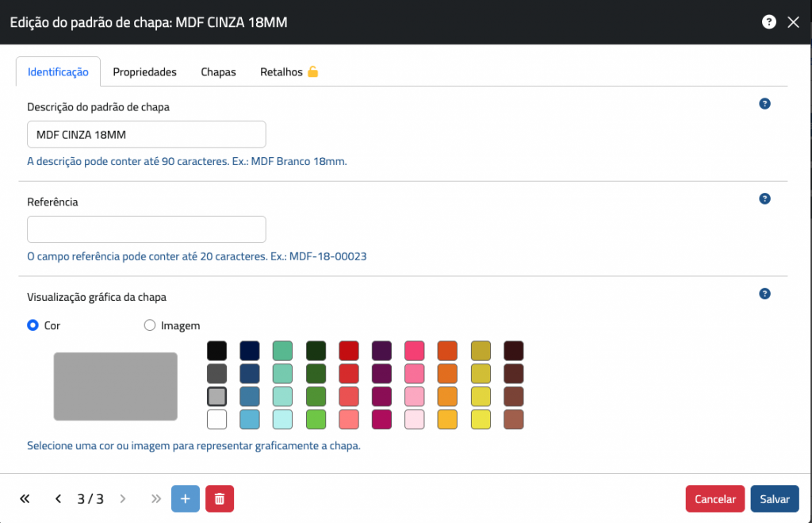812x523 pixels.
Task: Open the Chapas tab
Action: pos(218,71)
